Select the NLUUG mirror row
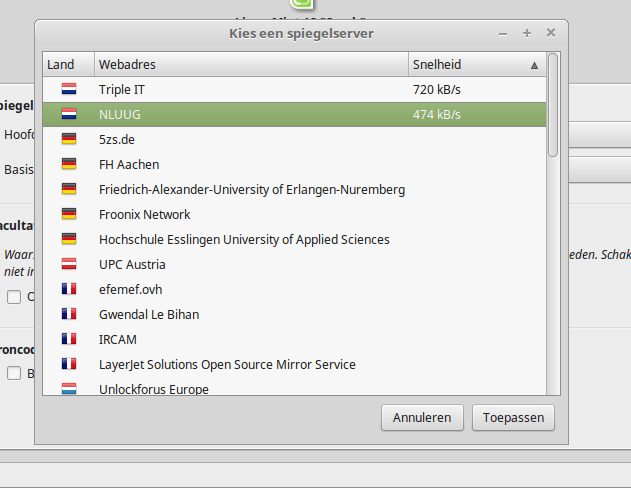Viewport: 631px width, 488px height. (294, 114)
